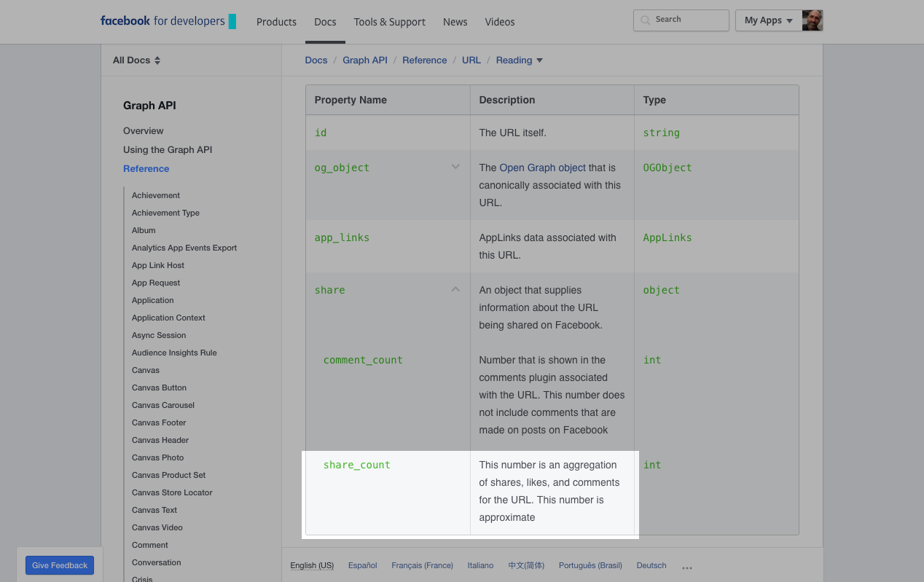The image size is (924, 582).
Task: Click the search magnifier icon
Action: click(x=645, y=20)
